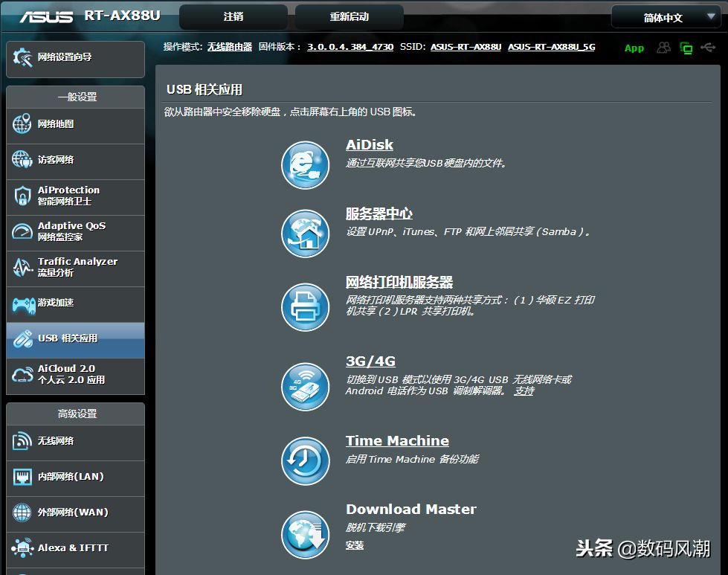The height and width of the screenshot is (575, 728).
Task: Click the Download Master globe icon
Action: pyautogui.click(x=305, y=535)
